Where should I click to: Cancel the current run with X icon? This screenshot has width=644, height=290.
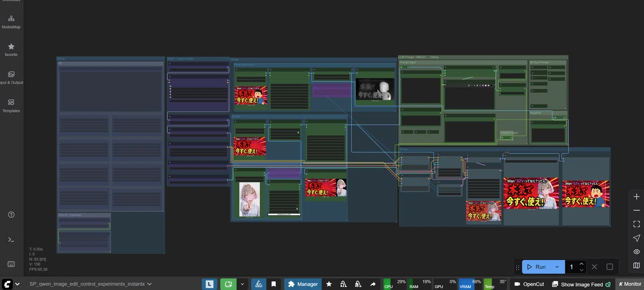594,267
